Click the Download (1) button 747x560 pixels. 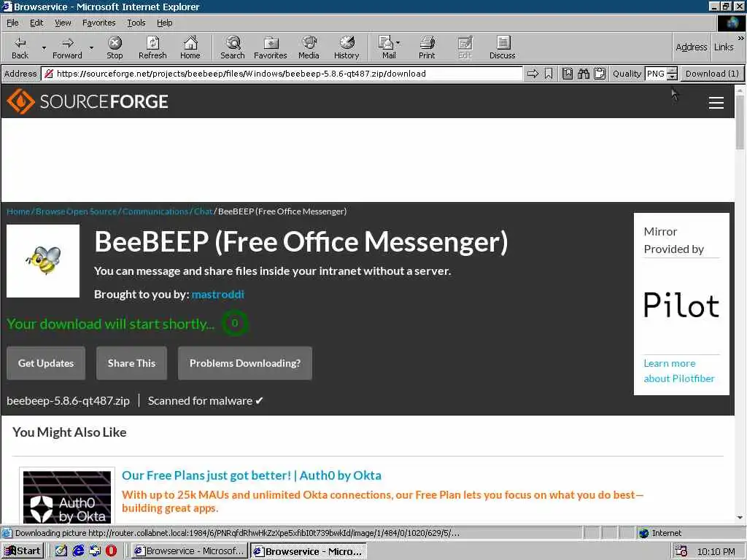(712, 74)
